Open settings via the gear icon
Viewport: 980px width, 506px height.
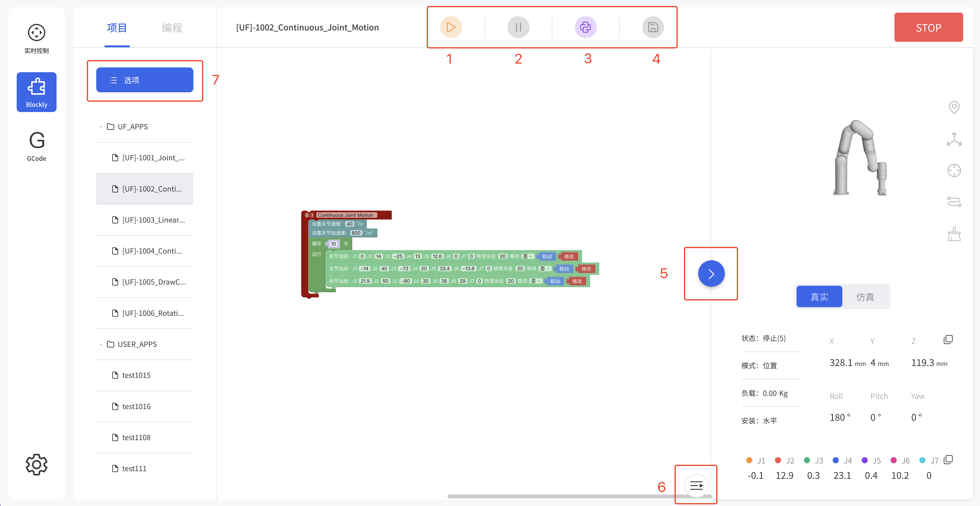(x=37, y=464)
